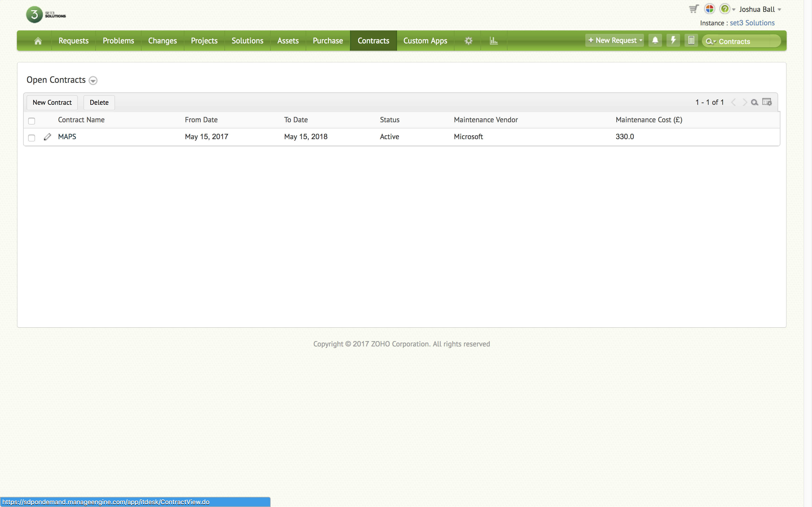Click the table search magnifier icon
The image size is (812, 507).
pos(754,102)
